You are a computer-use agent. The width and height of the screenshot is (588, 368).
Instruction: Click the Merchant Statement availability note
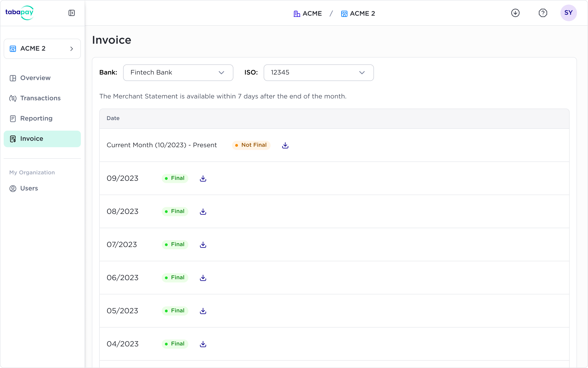click(223, 96)
